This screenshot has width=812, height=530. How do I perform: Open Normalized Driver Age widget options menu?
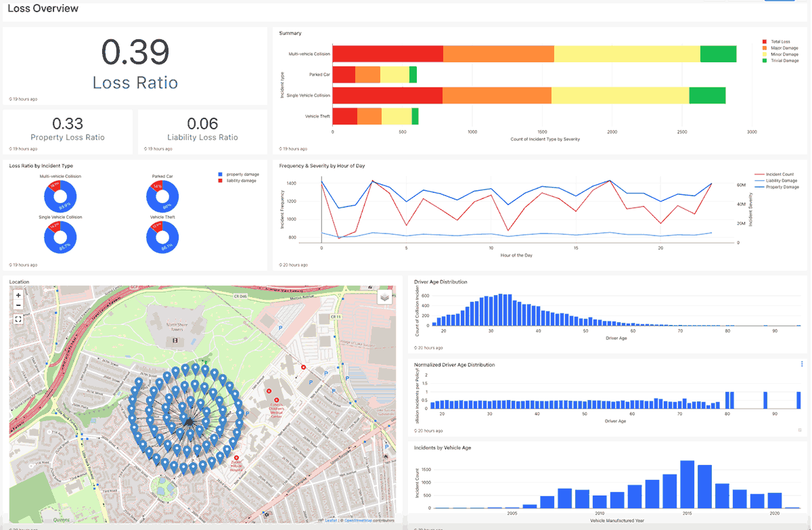[x=802, y=364]
